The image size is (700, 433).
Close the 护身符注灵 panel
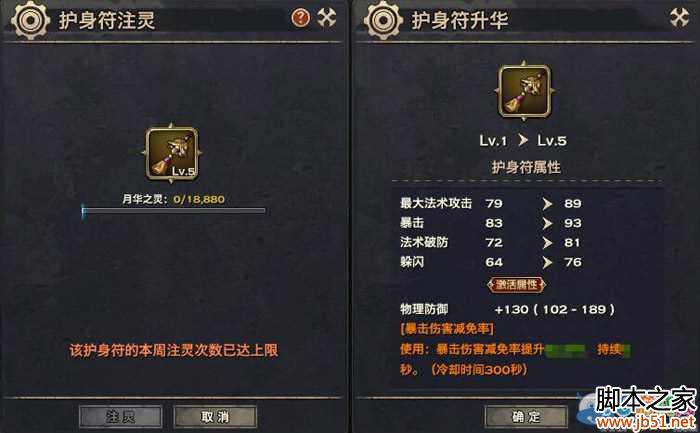pos(326,18)
